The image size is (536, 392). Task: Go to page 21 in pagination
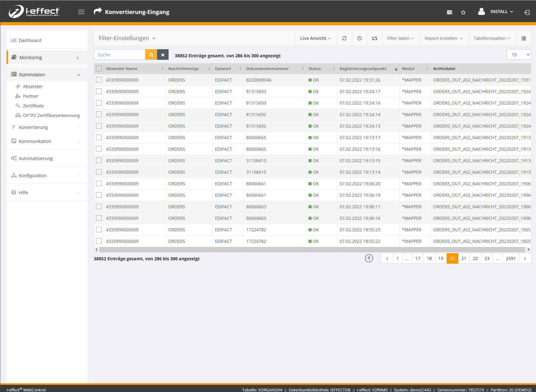[x=464, y=258]
